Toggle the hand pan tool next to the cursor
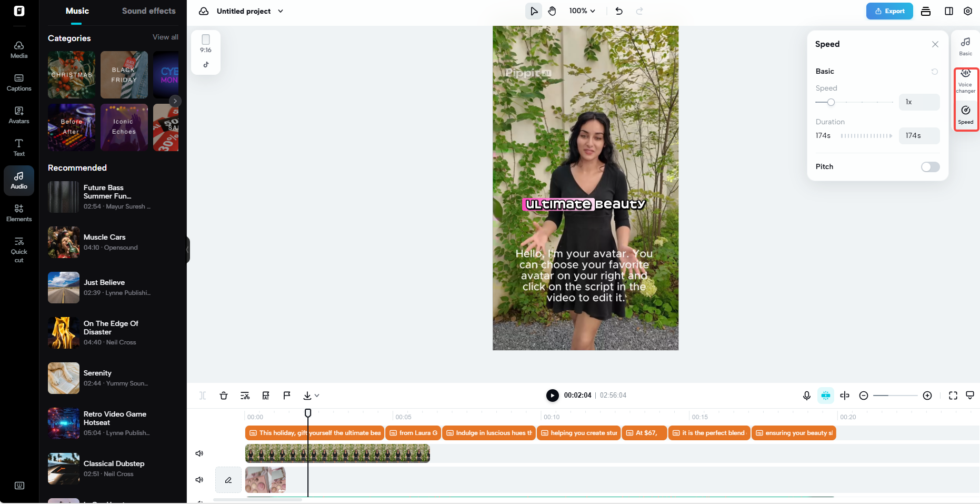The image size is (980, 504). pos(552,11)
